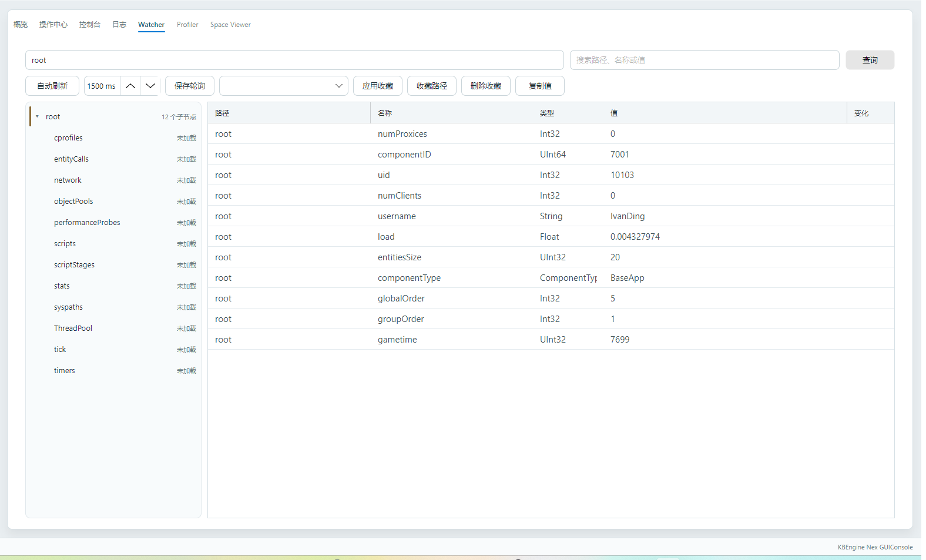Switch to Space Viewer tab

click(x=230, y=25)
